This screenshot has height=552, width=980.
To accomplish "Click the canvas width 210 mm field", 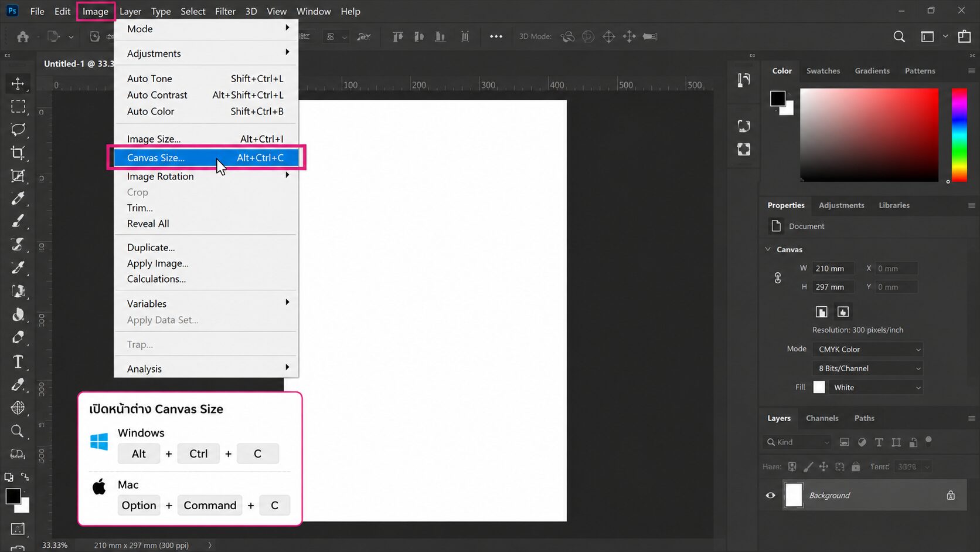I will tap(833, 269).
